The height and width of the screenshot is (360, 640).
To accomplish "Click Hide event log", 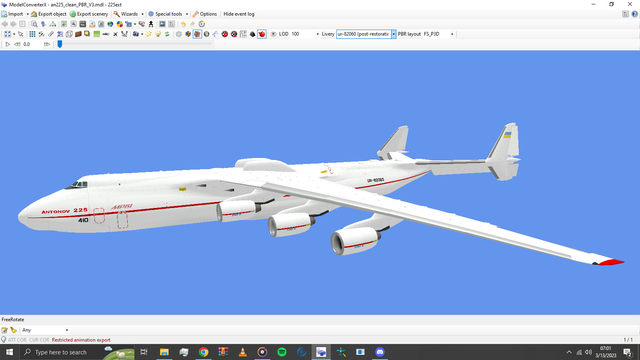I will (239, 14).
